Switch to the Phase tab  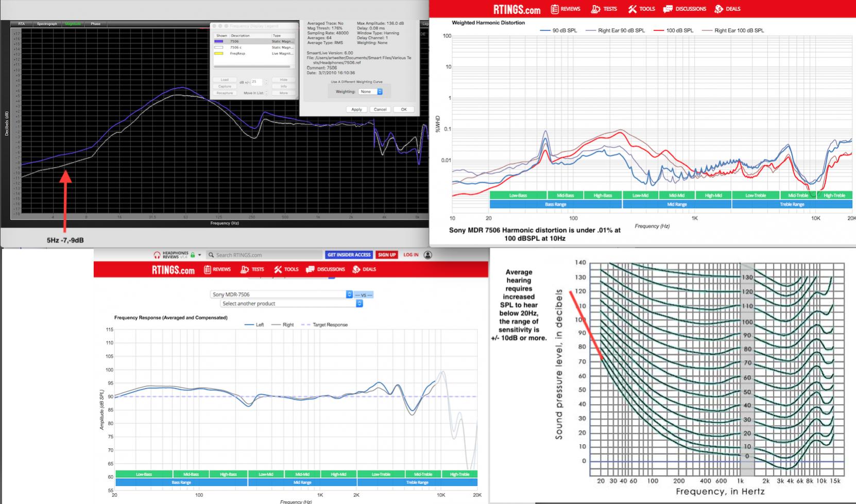coord(96,24)
